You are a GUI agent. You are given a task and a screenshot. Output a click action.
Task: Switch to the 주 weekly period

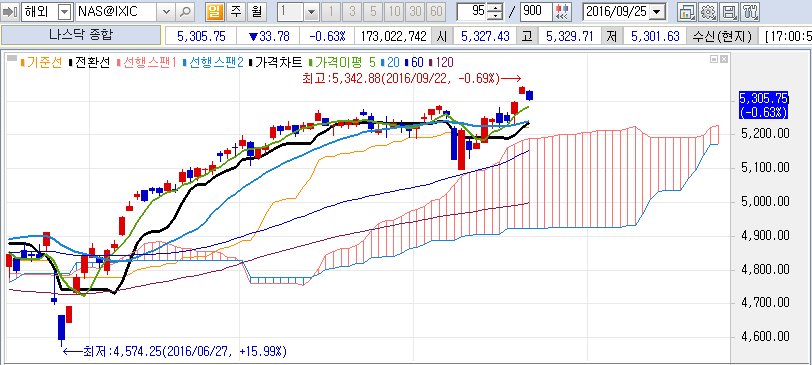coord(235,11)
